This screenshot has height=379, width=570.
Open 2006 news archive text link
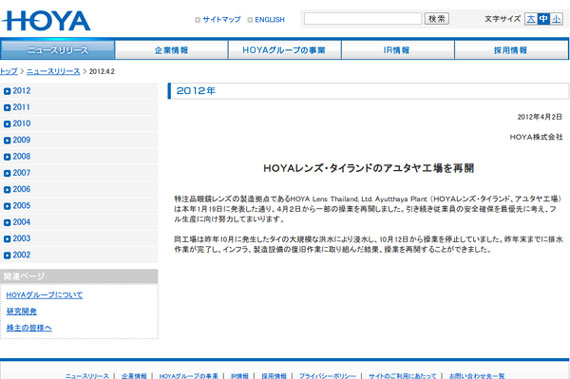coord(21,189)
